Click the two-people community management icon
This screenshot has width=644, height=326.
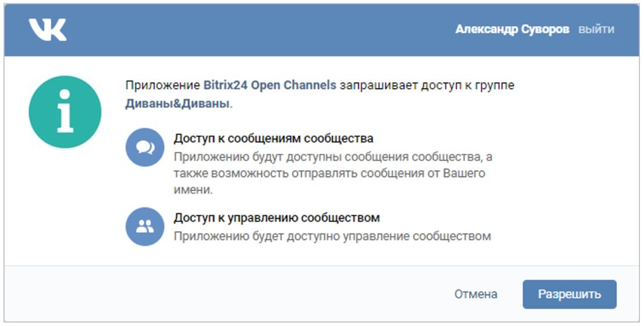(x=145, y=226)
